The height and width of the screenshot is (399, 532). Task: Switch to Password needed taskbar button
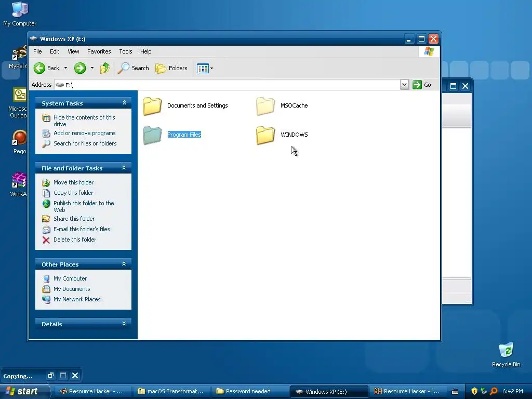tap(250, 392)
